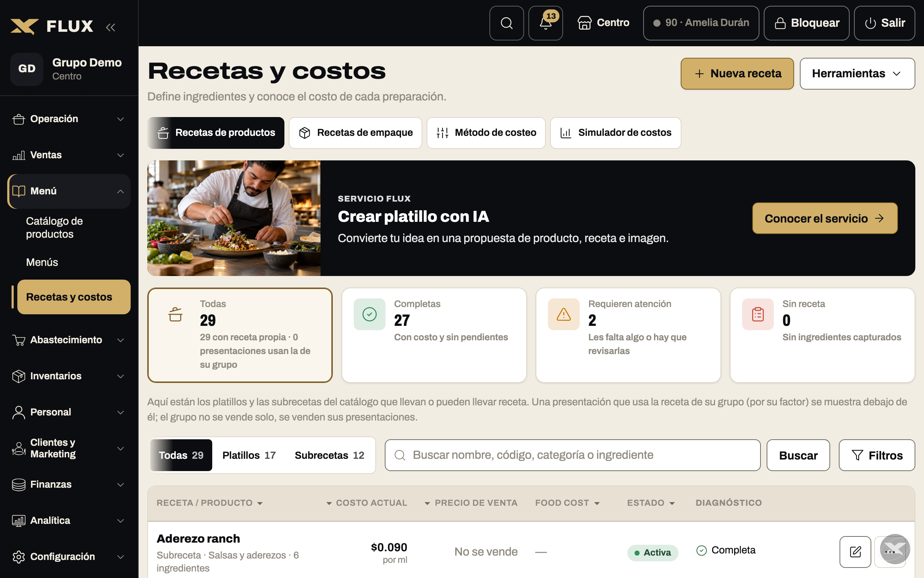The height and width of the screenshot is (578, 924).
Task: Sort by FOOD COST column
Action: point(567,503)
